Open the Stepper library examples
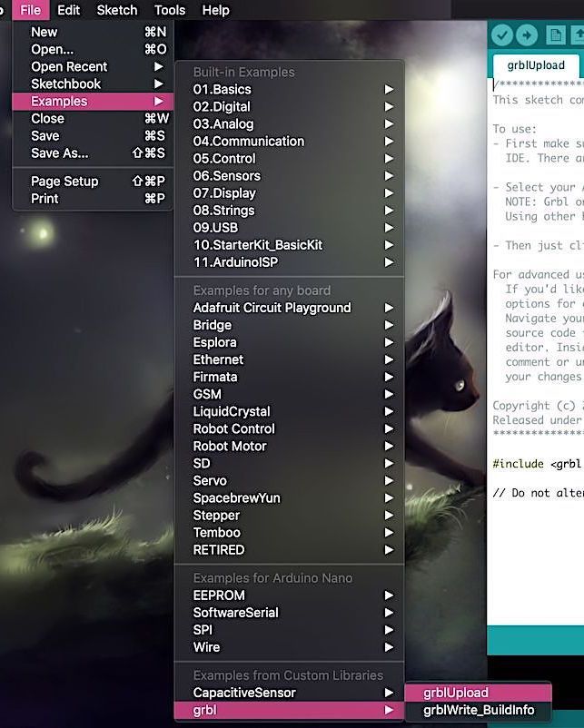This screenshot has width=584, height=728. click(289, 516)
